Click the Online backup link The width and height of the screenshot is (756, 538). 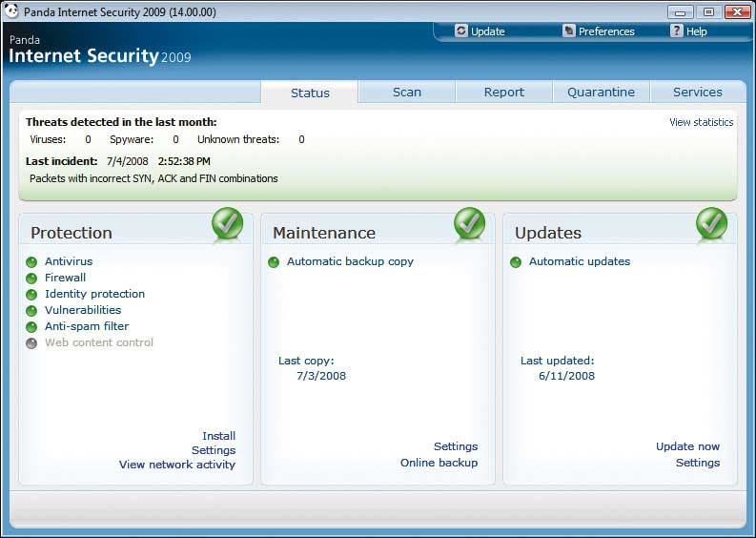pos(439,463)
